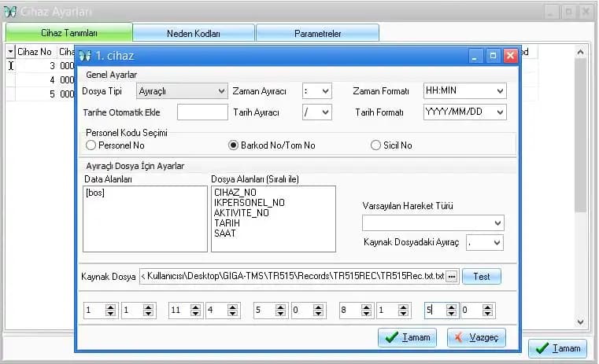The width and height of the screenshot is (599, 364).
Task: Click the green checkmark Tamam button in dialog
Action: click(x=407, y=337)
